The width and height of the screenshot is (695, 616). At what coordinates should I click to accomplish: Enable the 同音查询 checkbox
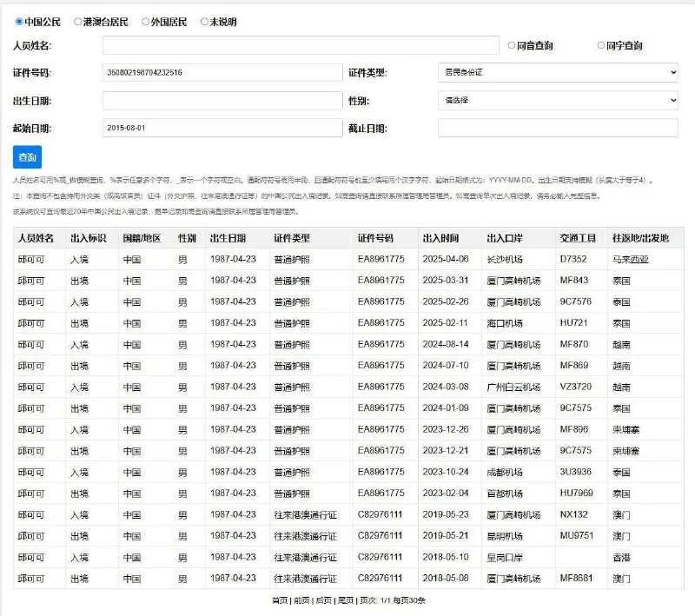pos(511,45)
